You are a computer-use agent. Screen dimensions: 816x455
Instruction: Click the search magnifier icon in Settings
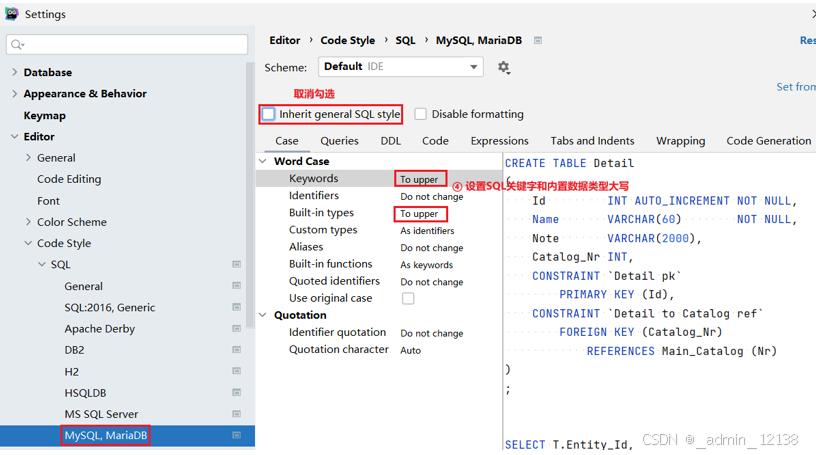(x=17, y=45)
